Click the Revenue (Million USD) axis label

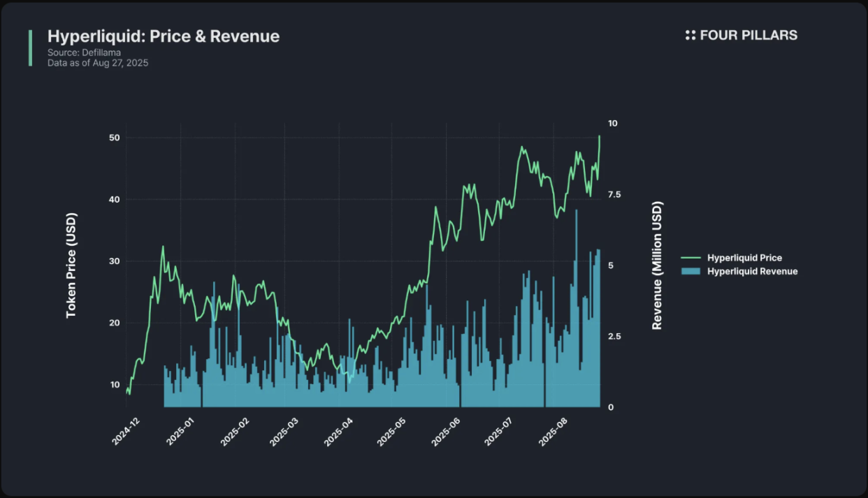click(x=657, y=265)
